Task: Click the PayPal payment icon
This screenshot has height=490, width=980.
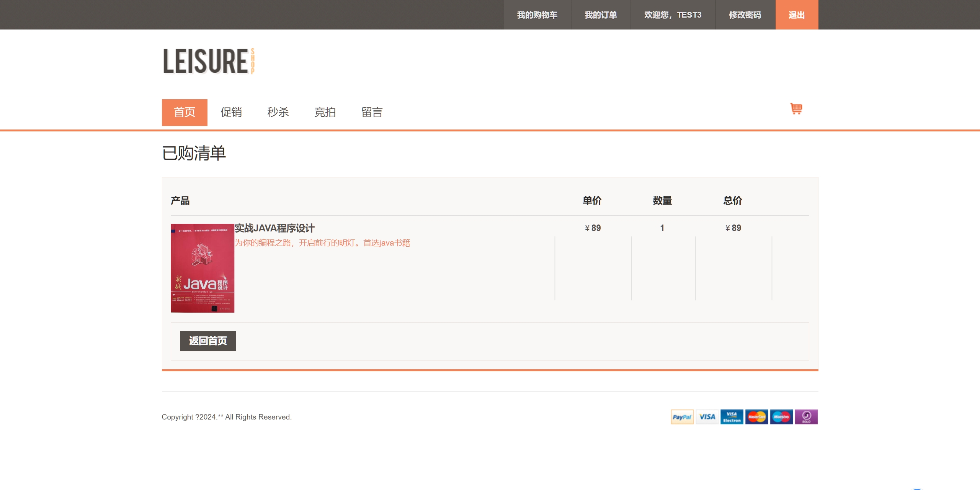Action: [x=682, y=417]
